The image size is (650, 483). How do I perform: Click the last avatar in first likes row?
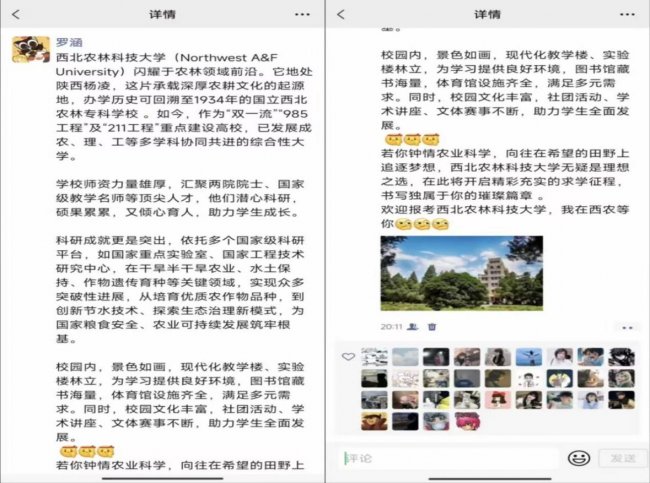coord(621,357)
